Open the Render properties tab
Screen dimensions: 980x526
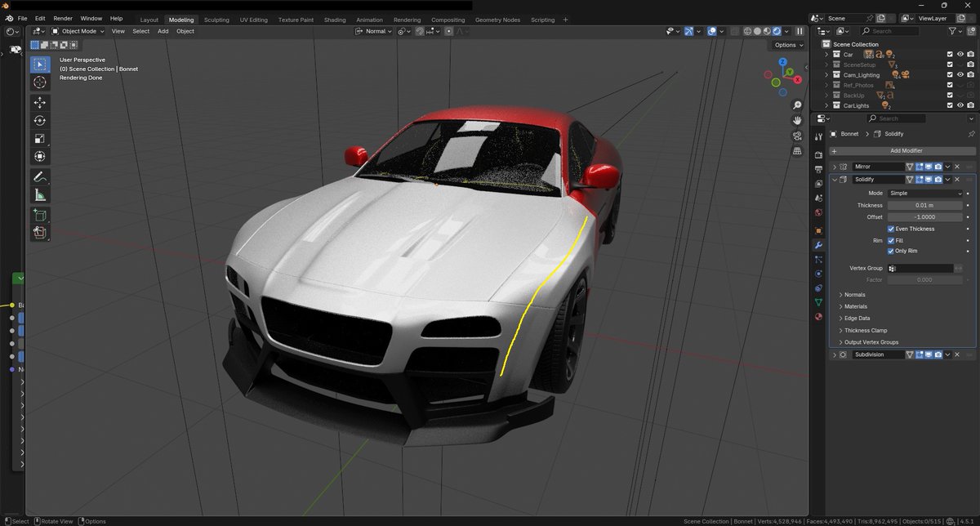(818, 154)
